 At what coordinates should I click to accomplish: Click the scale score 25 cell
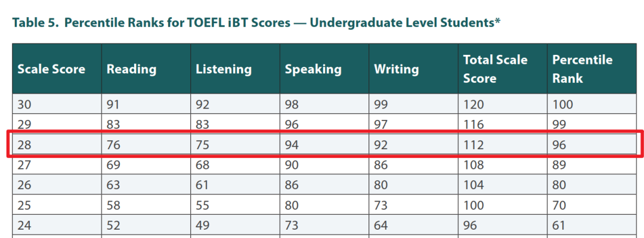(x=57, y=205)
